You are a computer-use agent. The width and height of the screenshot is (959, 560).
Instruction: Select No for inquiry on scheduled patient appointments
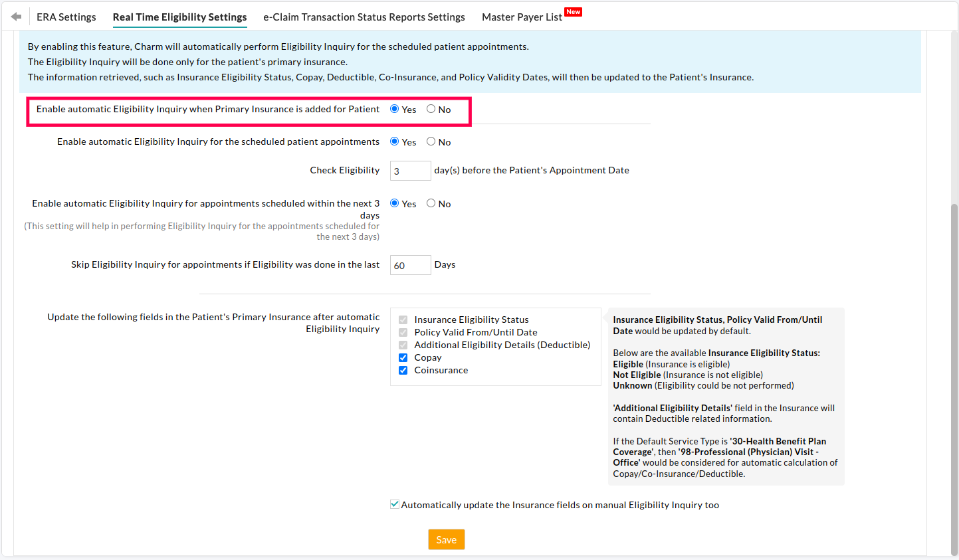pos(431,141)
